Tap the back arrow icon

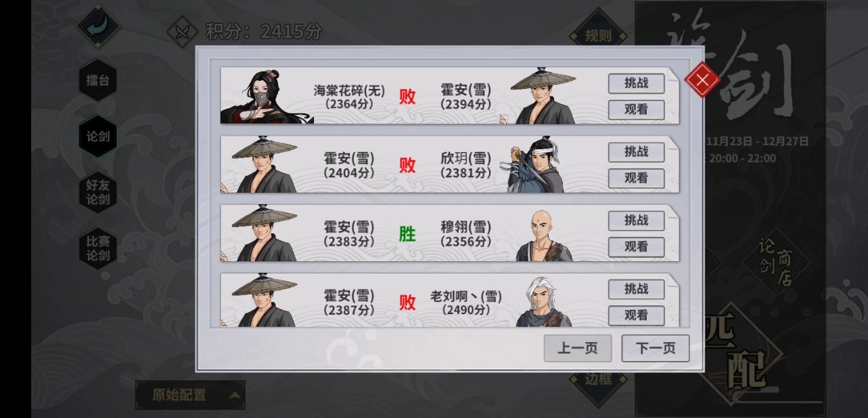coord(98,26)
